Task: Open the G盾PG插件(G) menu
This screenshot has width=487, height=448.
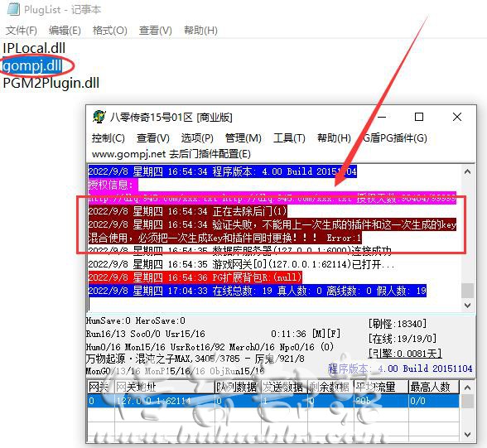Action: click(x=395, y=137)
